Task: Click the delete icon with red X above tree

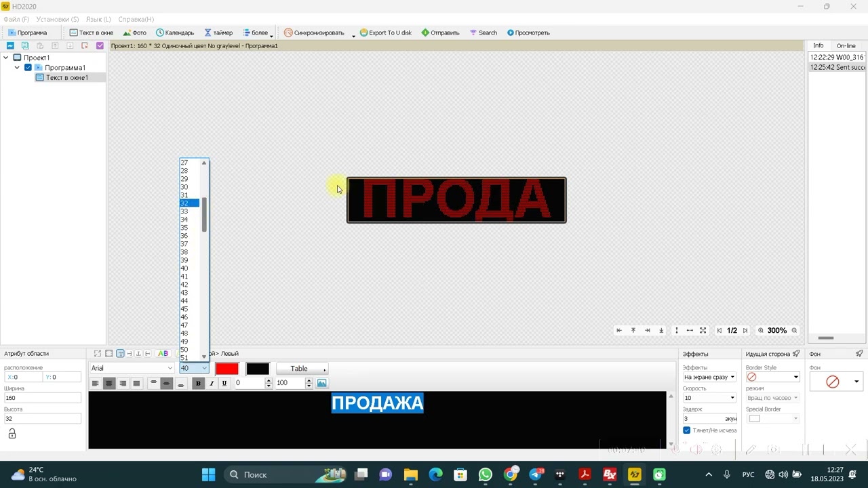Action: (85, 45)
